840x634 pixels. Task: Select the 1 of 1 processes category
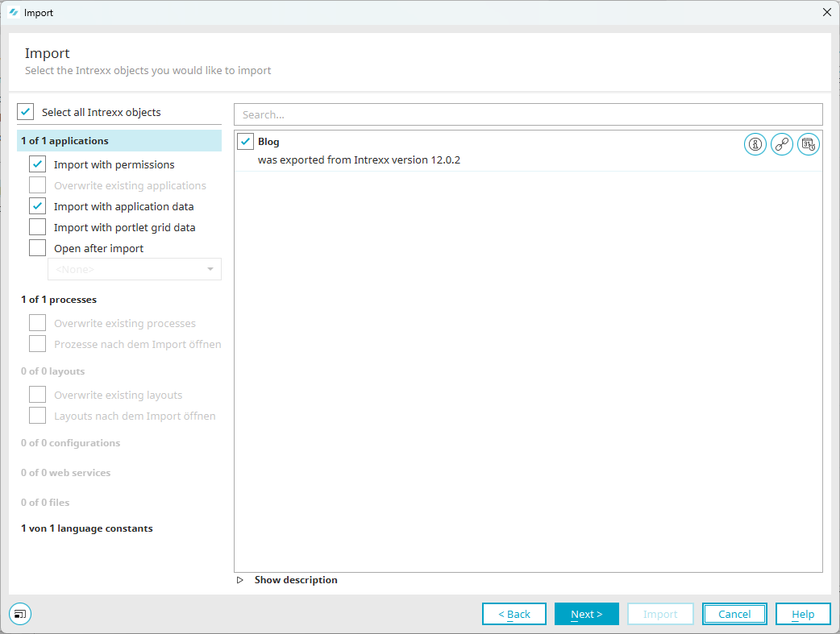[59, 300]
